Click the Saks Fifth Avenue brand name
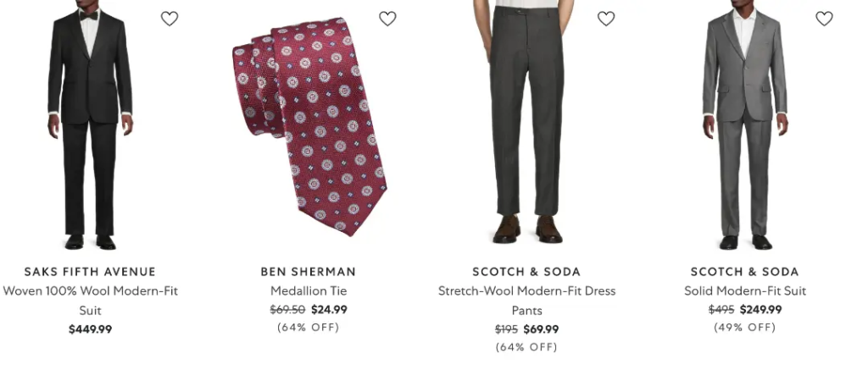 90,272
